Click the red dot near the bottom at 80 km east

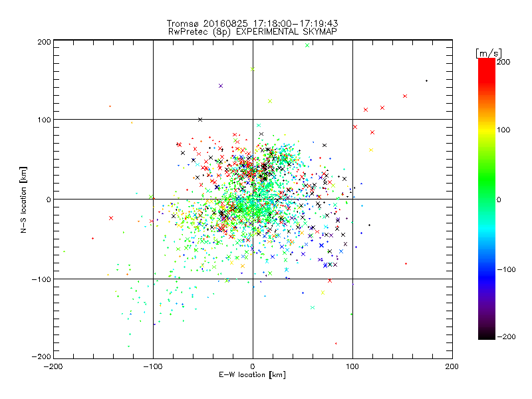(336, 343)
